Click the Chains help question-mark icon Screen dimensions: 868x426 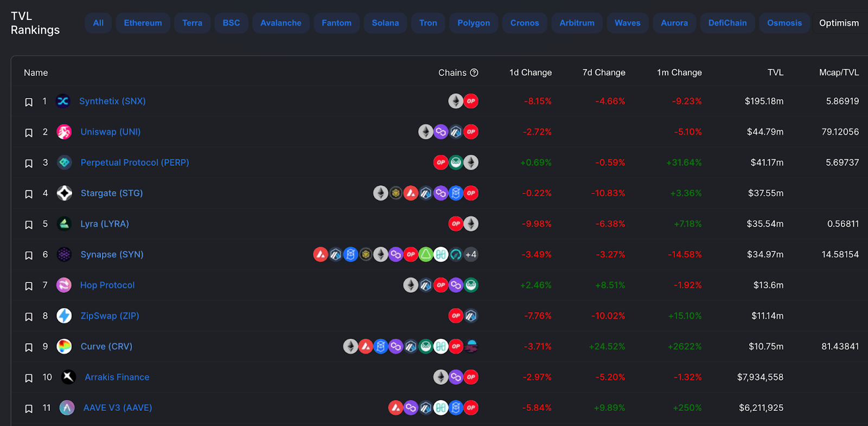point(474,73)
